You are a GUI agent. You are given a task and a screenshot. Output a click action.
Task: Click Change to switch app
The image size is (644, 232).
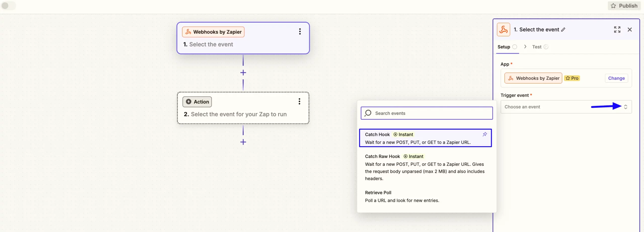(616, 78)
